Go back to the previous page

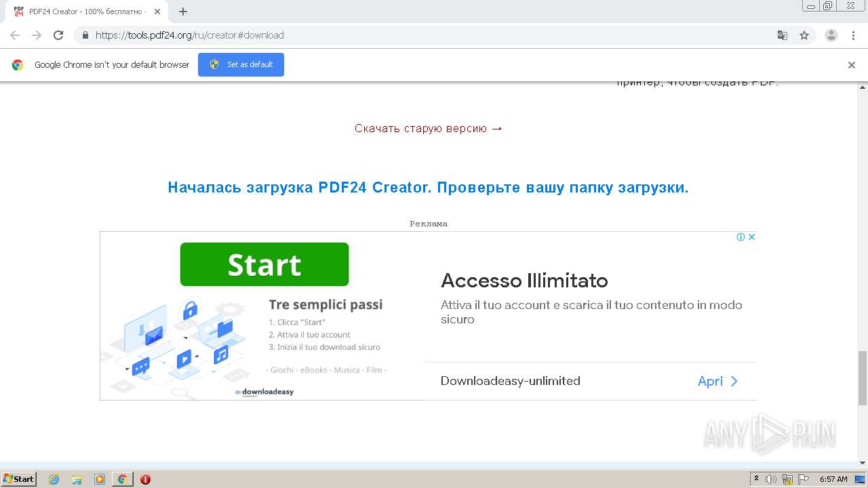(15, 35)
